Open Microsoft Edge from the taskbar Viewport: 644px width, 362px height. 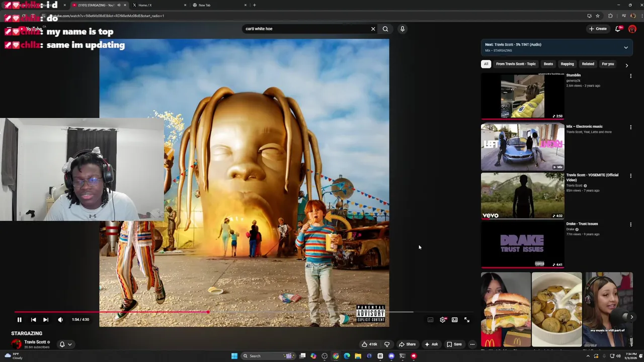347,356
